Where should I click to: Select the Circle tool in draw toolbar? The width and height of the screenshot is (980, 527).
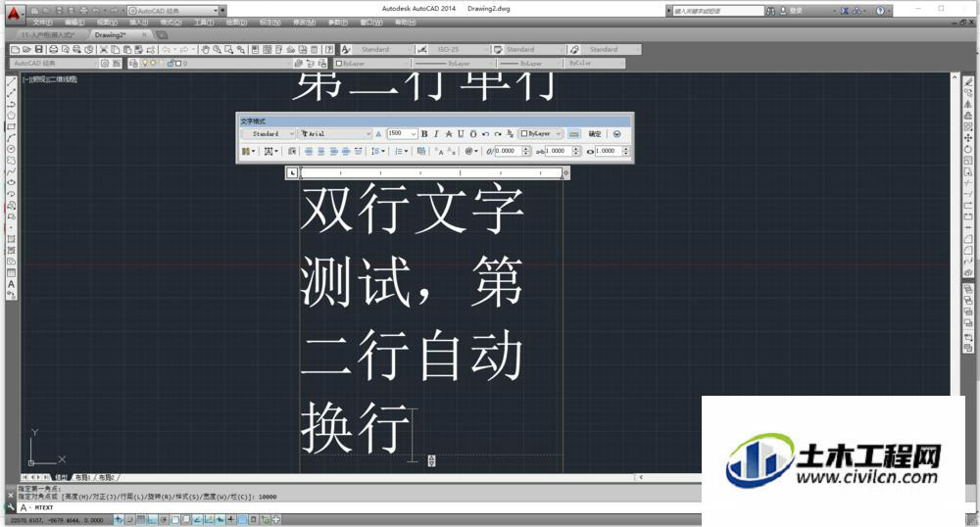pos(11,149)
